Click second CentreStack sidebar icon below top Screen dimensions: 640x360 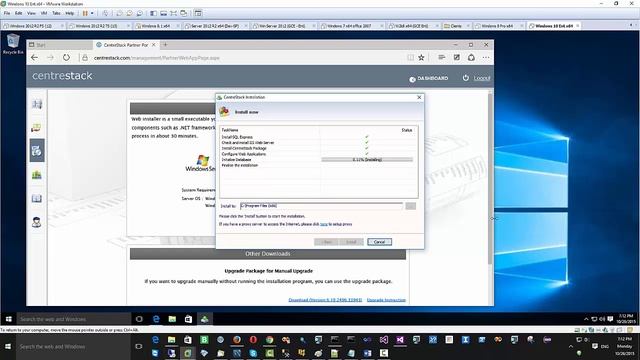37,128
